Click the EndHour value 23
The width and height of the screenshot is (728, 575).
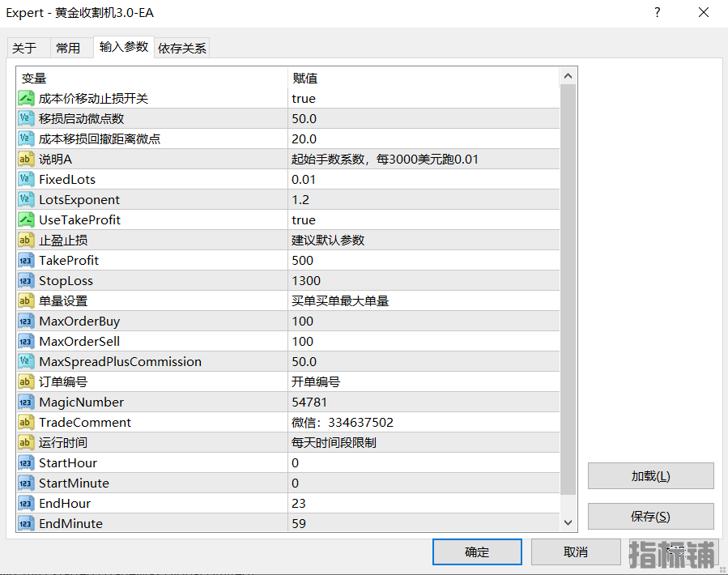[x=299, y=504]
